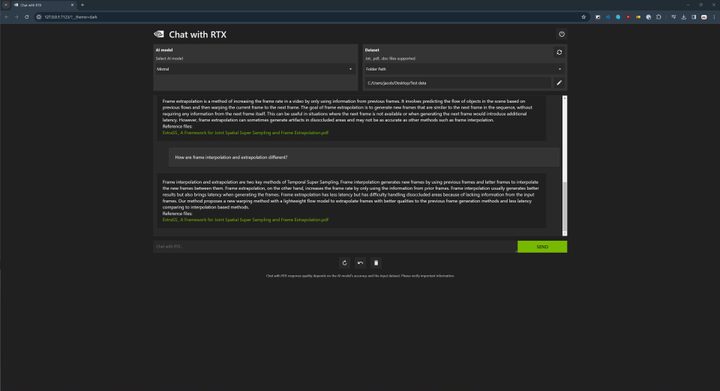Open the tab search dropdown in the tab strip
The width and height of the screenshot is (720, 391).
coord(6,5)
